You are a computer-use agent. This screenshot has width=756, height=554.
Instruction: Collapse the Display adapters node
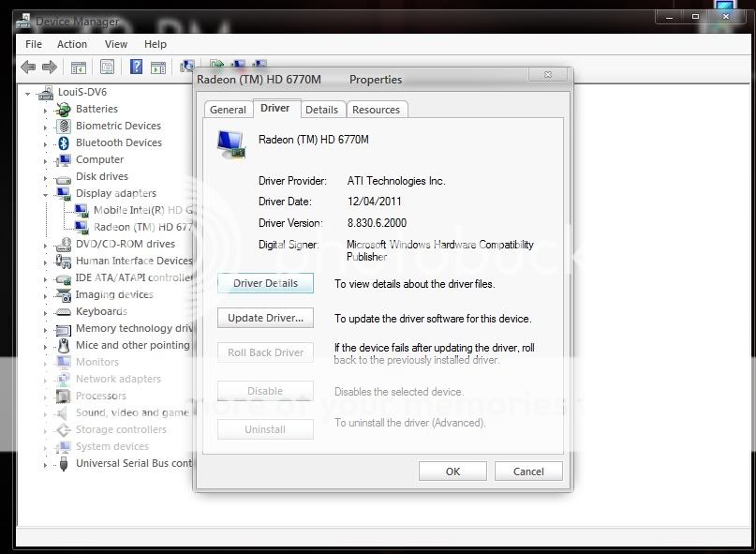coord(44,194)
